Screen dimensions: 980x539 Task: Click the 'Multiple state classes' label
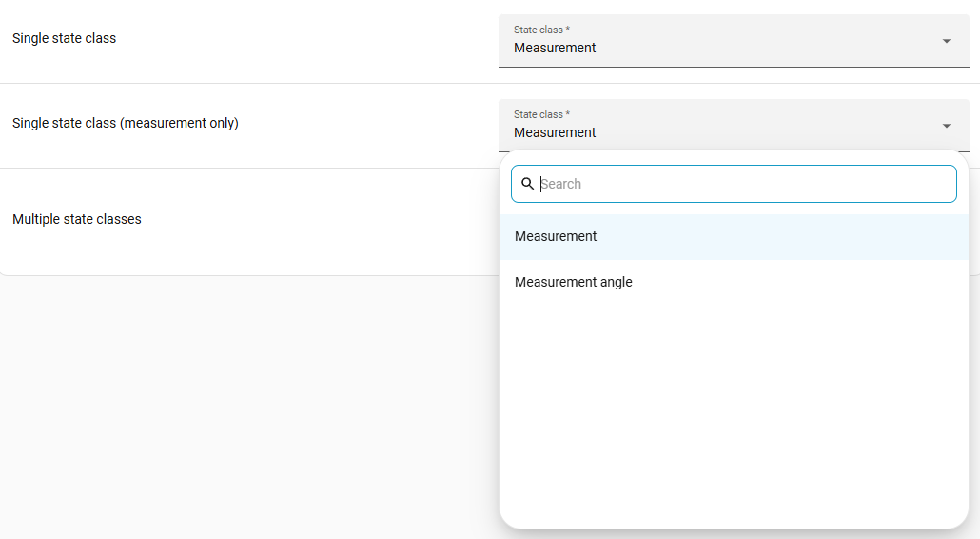click(x=77, y=219)
